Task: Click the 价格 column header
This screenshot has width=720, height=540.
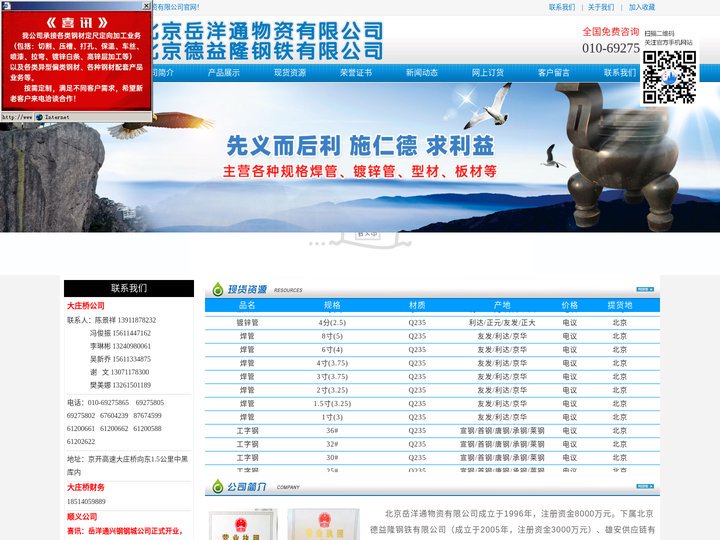Action: tap(569, 305)
